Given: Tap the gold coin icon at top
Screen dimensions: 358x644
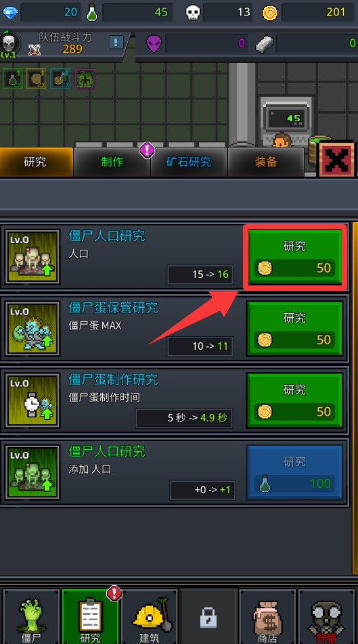Looking at the screenshot, I should (x=269, y=13).
